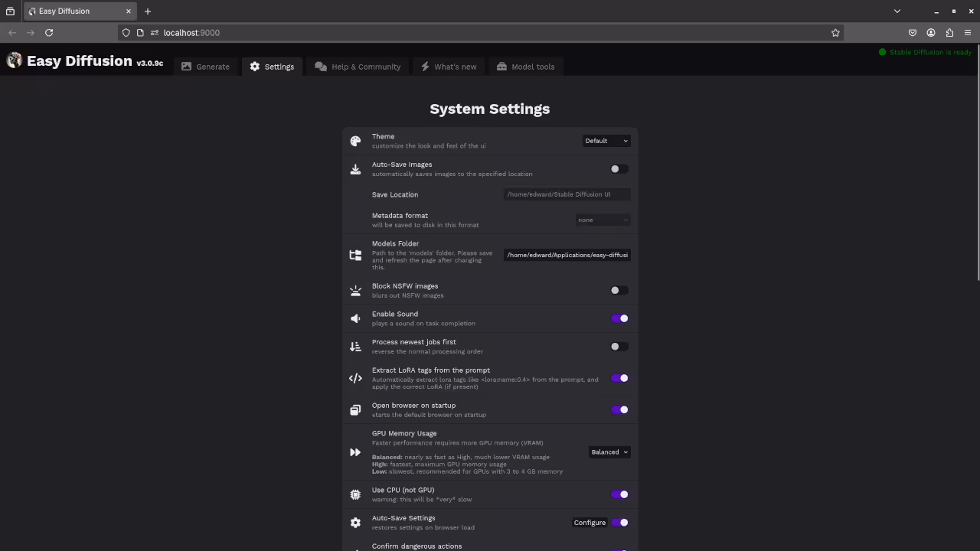The height and width of the screenshot is (551, 980).
Task: Open the Help & Community tab
Action: pos(358,67)
